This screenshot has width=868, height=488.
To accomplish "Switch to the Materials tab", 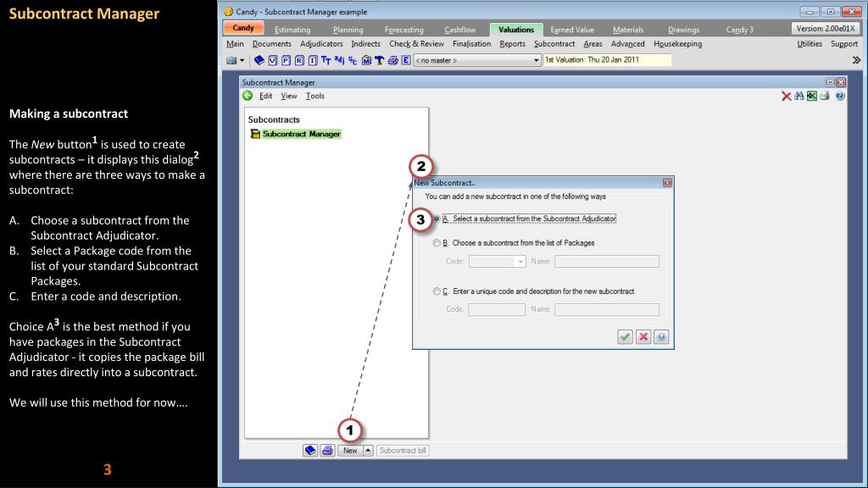I will 628,30.
